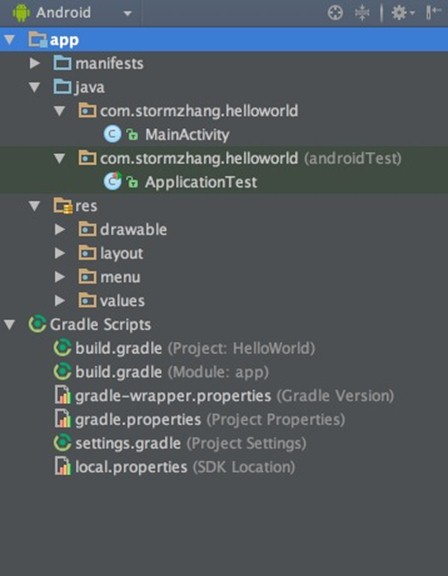Select the menu folder label
This screenshot has height=576, width=448.
pyautogui.click(x=120, y=277)
